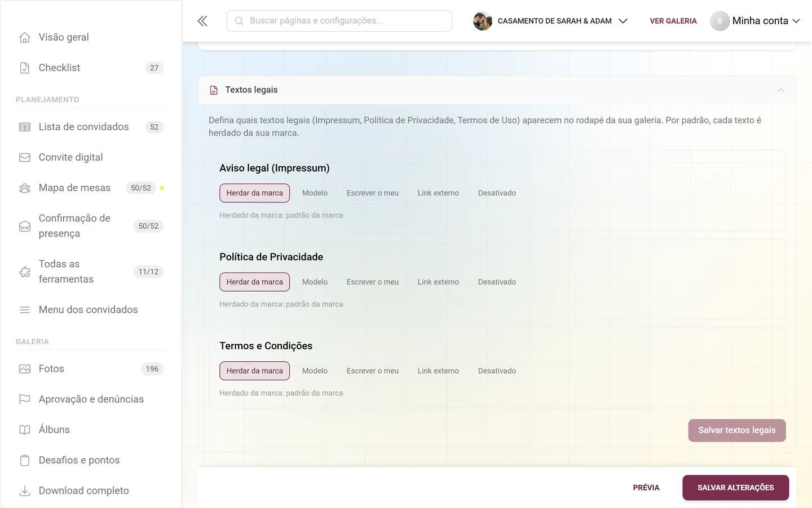Click the Download completo arrow icon
The height and width of the screenshot is (508, 812).
[25, 491]
